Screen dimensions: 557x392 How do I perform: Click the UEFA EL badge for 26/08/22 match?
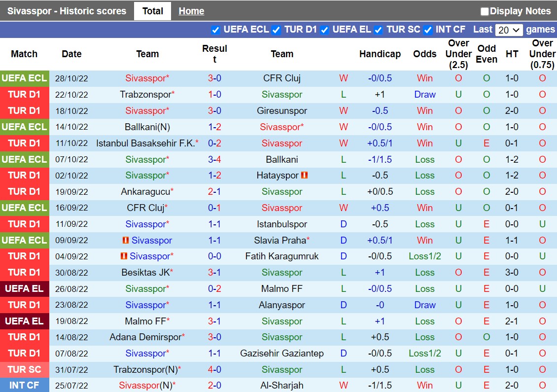[25, 288]
